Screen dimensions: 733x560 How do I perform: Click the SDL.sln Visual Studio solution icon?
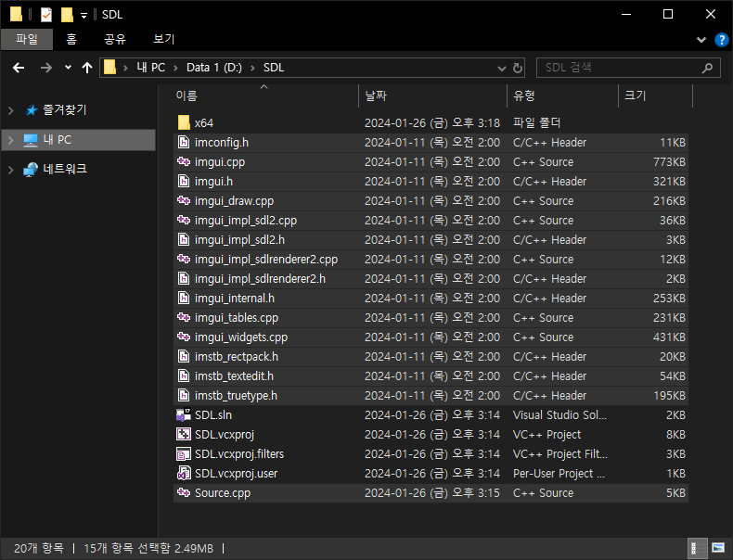pyautogui.click(x=184, y=414)
